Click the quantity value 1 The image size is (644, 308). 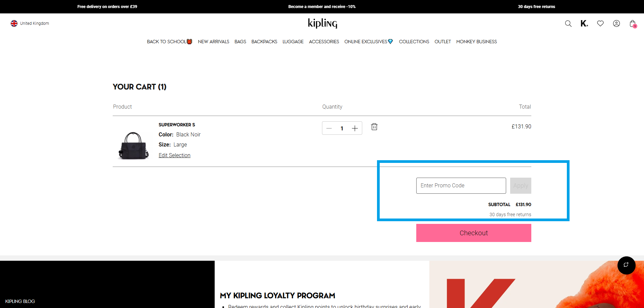pos(342,128)
